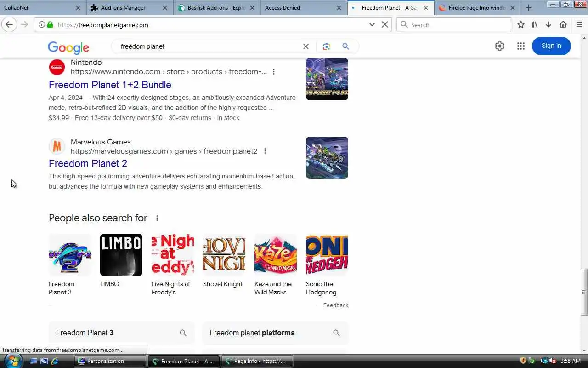
Task: Open Google quick settings gear
Action: [x=500, y=46]
